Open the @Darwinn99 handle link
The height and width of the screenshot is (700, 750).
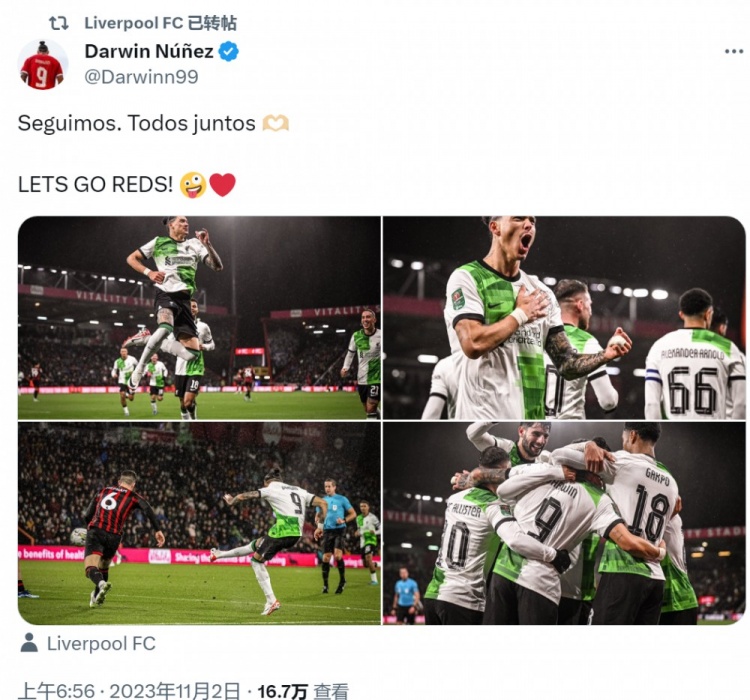click(141, 77)
